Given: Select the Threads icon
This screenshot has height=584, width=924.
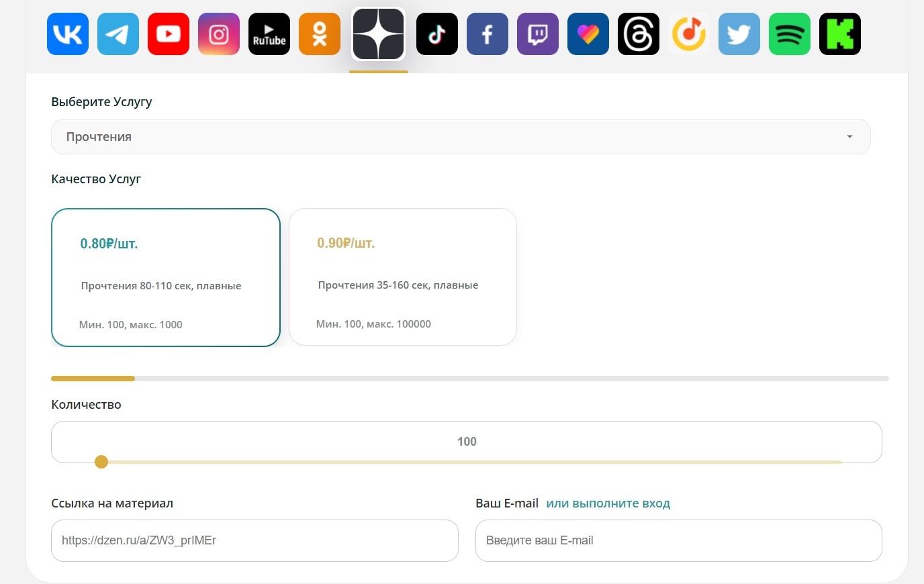Looking at the screenshot, I should (x=639, y=34).
